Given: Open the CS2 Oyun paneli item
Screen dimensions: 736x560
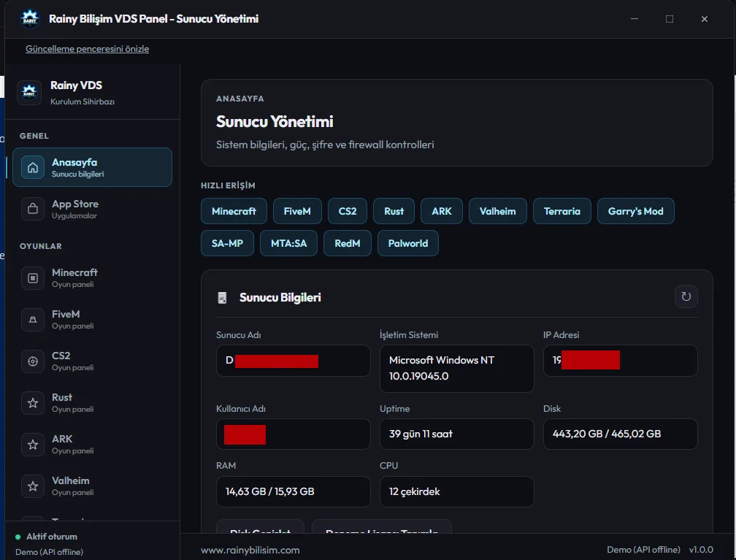Looking at the screenshot, I should pos(93,361).
